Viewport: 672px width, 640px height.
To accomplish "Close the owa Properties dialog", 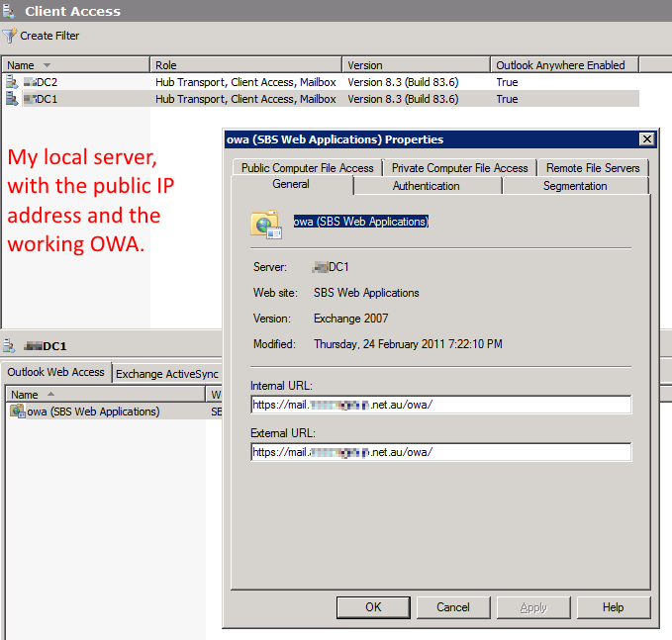I will [x=646, y=139].
